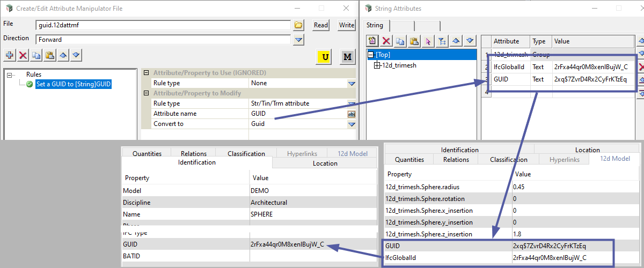Click the blue plus add rule icon

pos(10,55)
